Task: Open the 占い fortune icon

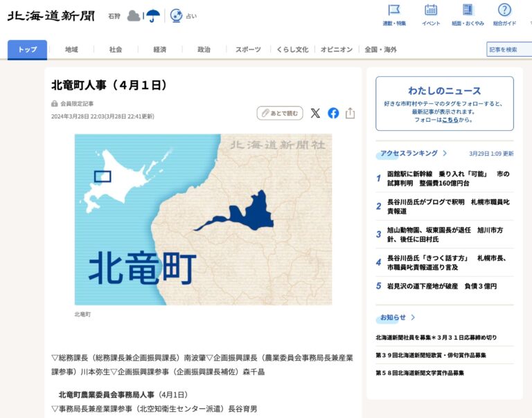Action: [177, 15]
